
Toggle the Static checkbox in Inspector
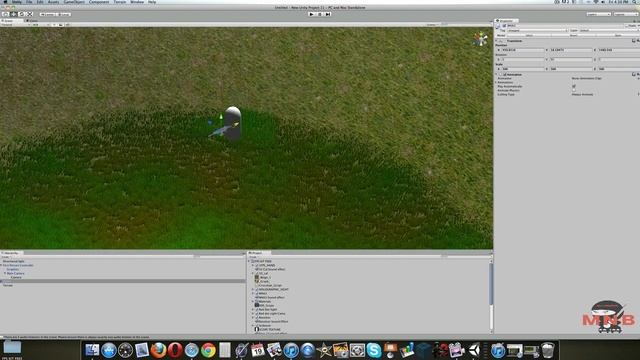627,26
